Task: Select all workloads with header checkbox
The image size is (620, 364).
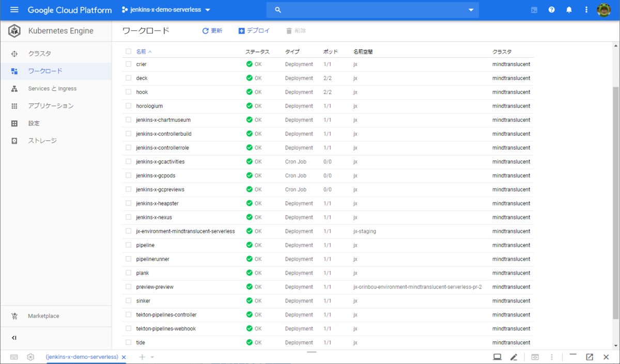Action: click(x=129, y=51)
